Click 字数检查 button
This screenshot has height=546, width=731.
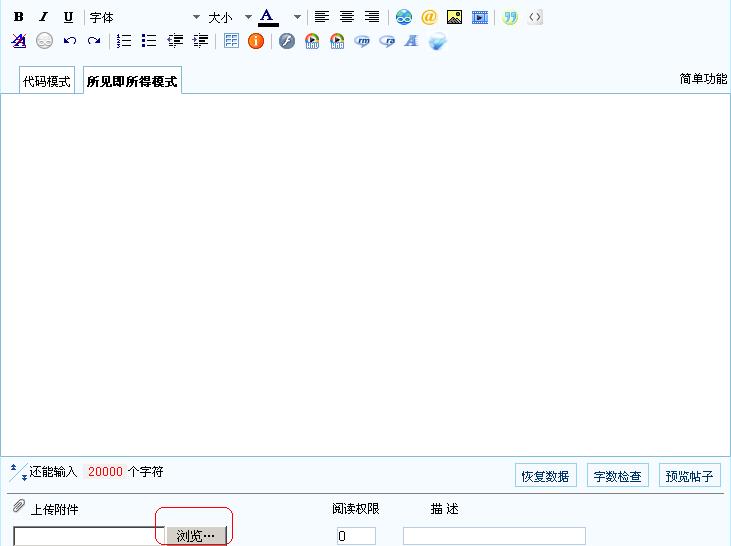(617, 476)
